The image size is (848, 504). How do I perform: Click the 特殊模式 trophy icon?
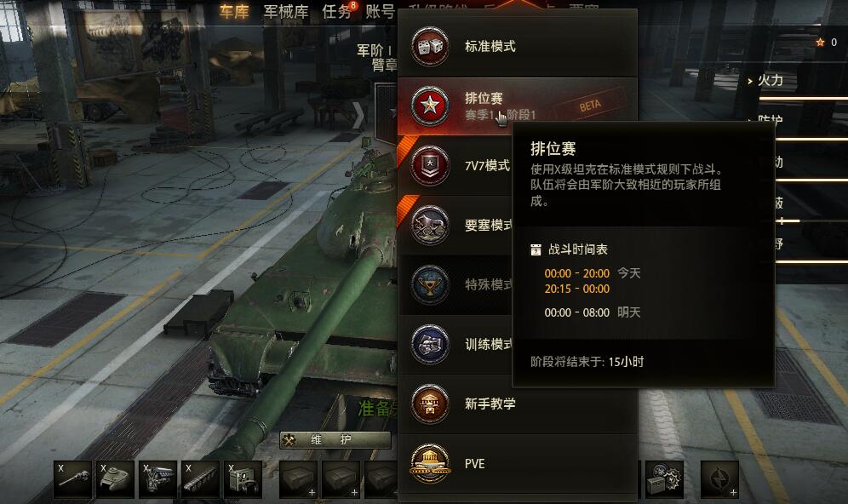pyautogui.click(x=430, y=284)
